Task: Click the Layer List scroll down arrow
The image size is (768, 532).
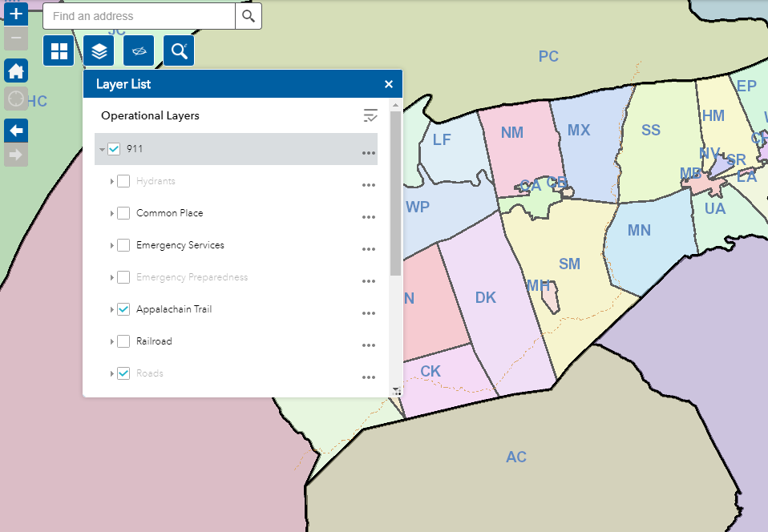Action: (x=395, y=389)
